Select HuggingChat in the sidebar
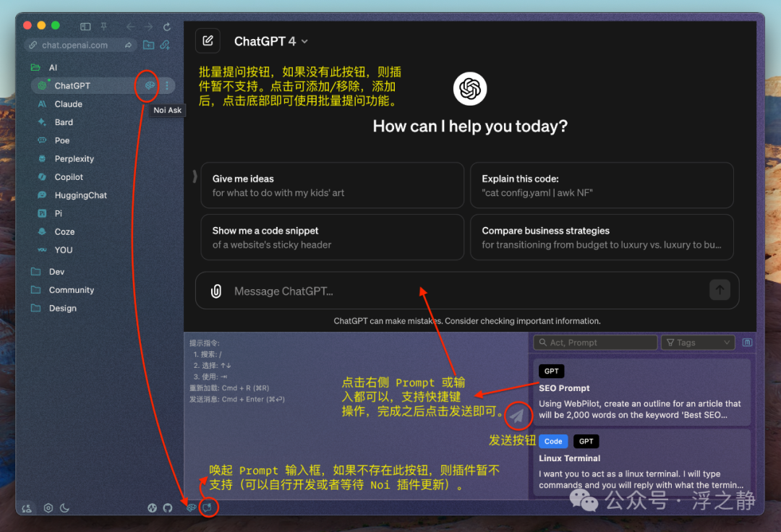The height and width of the screenshot is (532, 781). pos(81,195)
